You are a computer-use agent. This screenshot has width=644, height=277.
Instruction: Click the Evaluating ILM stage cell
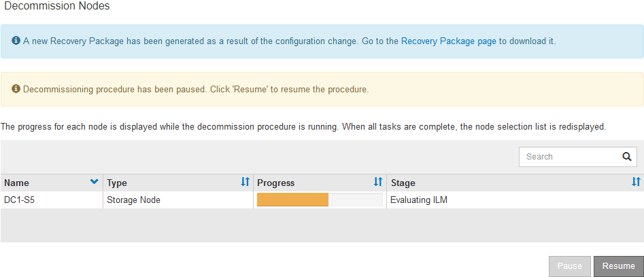tap(419, 200)
